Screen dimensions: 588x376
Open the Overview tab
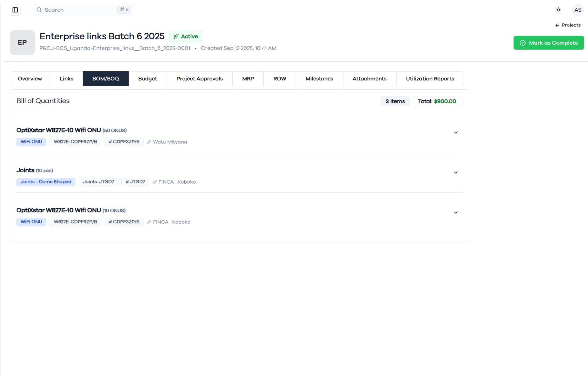pos(30,79)
